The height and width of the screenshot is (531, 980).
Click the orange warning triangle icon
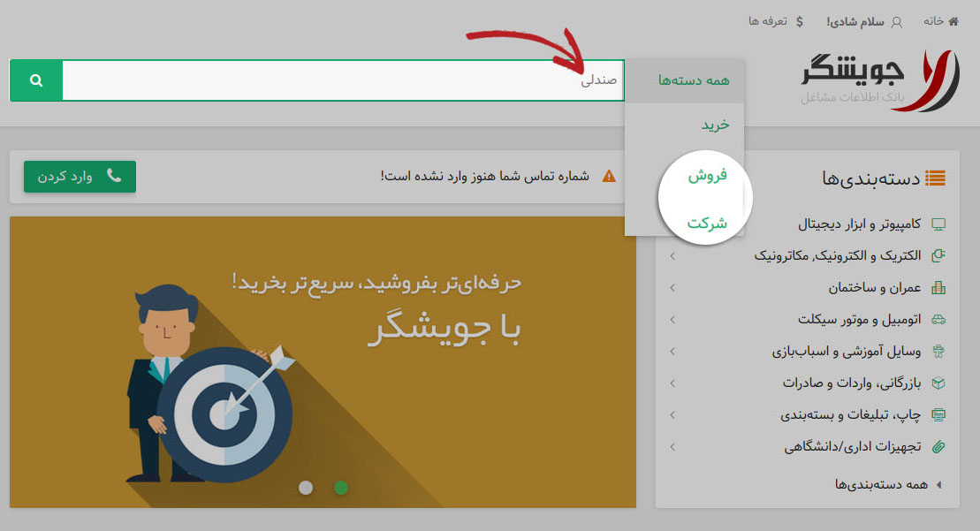(x=609, y=176)
